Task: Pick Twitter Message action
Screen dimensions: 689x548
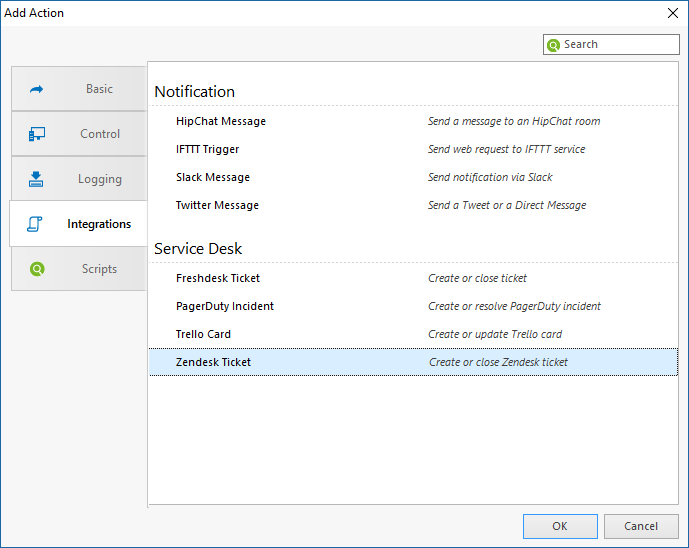Action: click(x=217, y=205)
